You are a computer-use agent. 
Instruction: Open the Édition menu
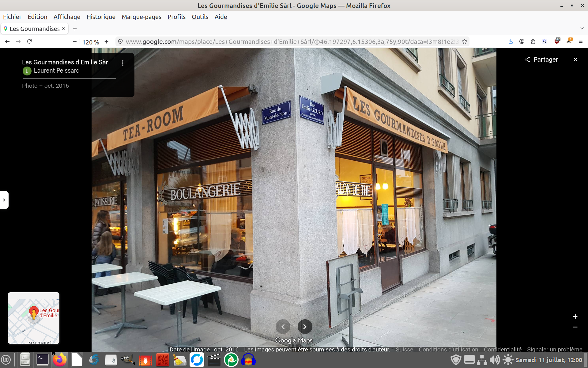click(37, 17)
